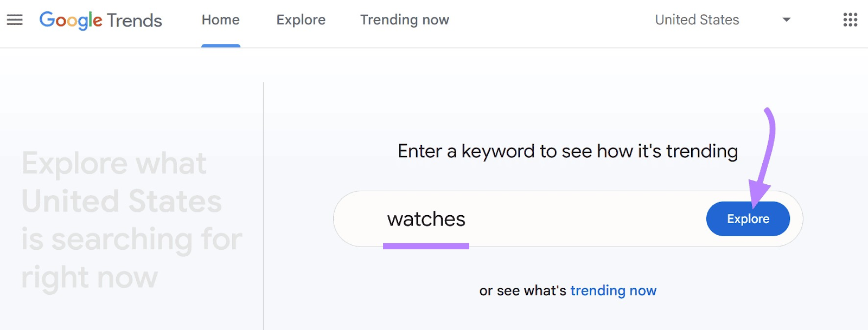The image size is (868, 330).
Task: Follow the trending now link
Action: point(613,290)
